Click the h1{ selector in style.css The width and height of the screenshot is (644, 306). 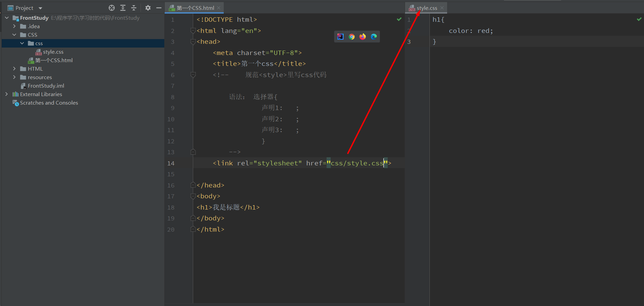438,20
